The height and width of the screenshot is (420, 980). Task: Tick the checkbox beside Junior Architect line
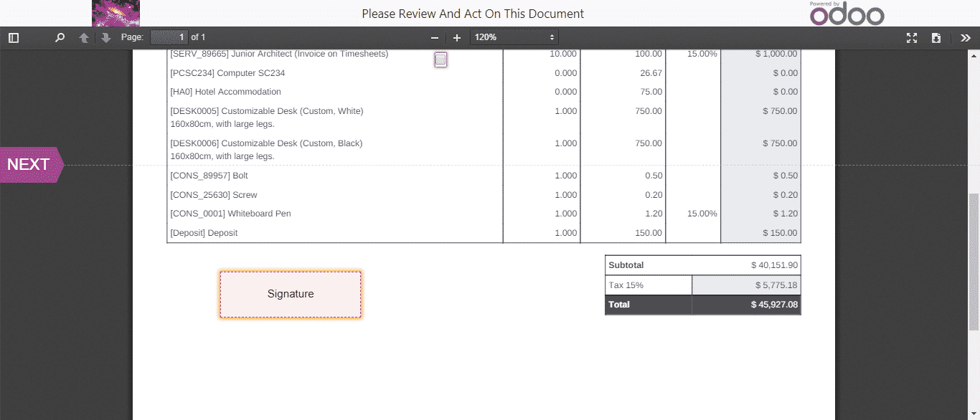(x=440, y=60)
